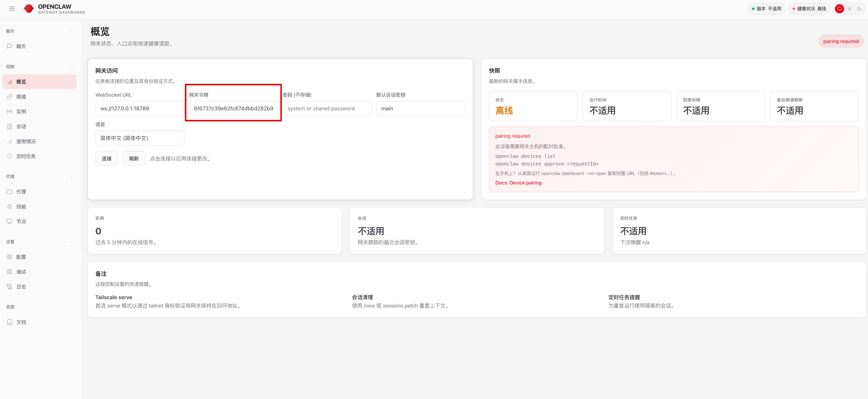Image resolution: width=868 pixels, height=399 pixels.
Task: Open the 语言 language dropdown
Action: pos(139,138)
